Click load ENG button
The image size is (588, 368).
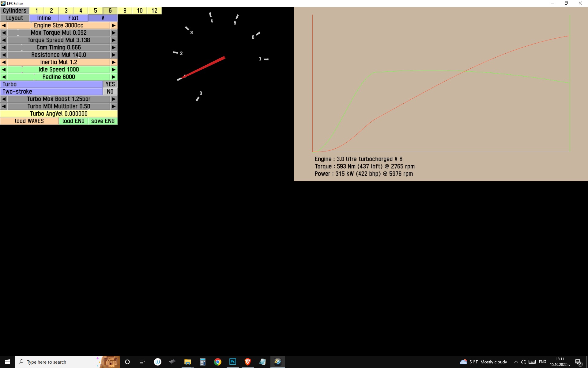point(73,121)
